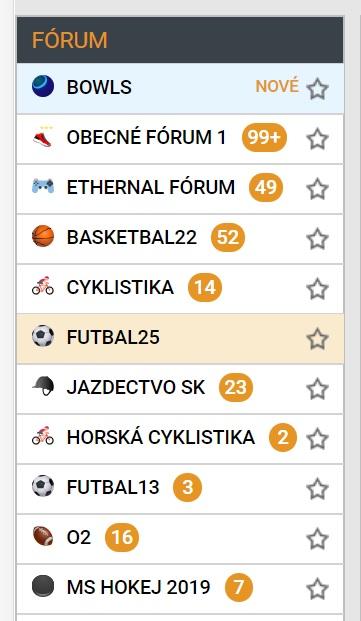Click the game controller icon
This screenshot has width=361, height=621.
pos(43,186)
